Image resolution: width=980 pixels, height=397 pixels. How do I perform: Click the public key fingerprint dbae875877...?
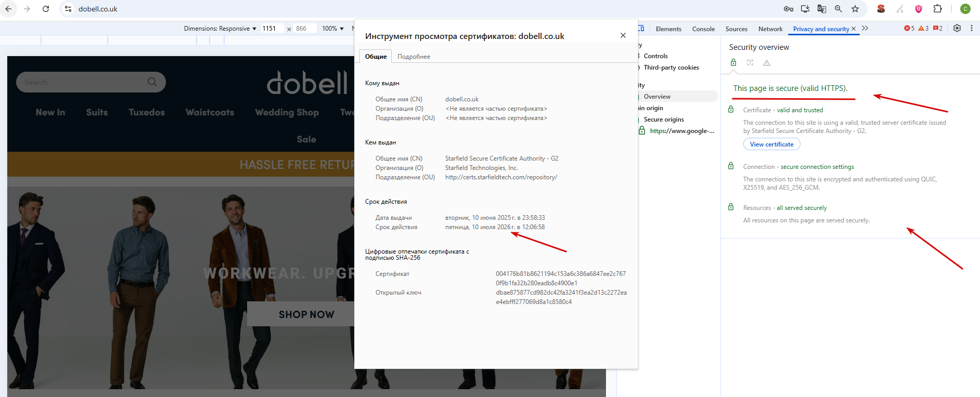point(561,297)
